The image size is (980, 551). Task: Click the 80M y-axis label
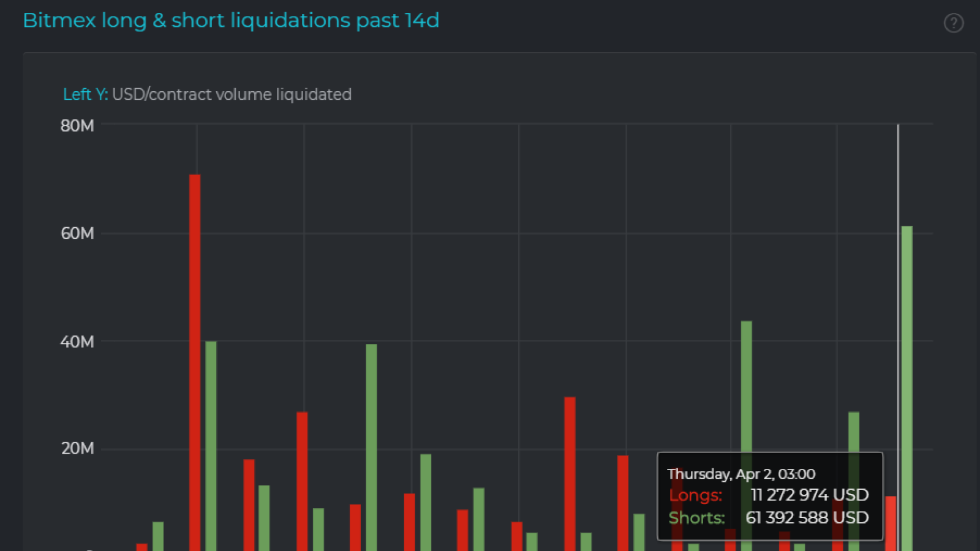(x=77, y=126)
